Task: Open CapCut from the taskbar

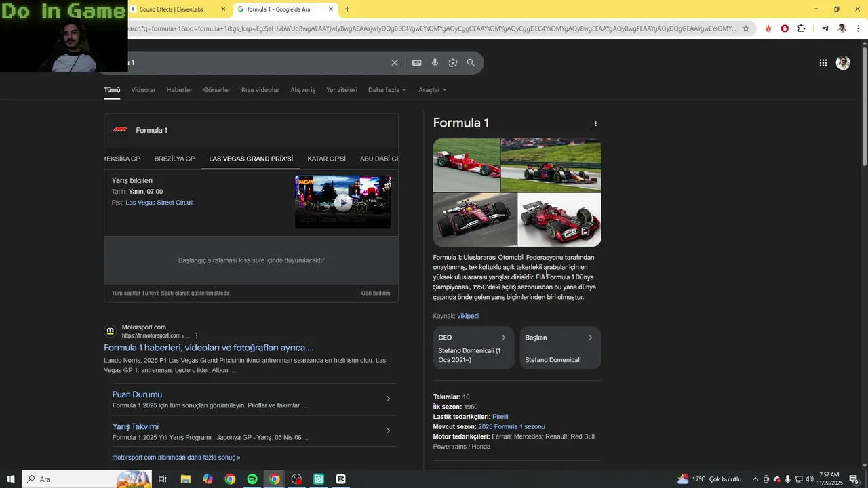Action: 340,479
